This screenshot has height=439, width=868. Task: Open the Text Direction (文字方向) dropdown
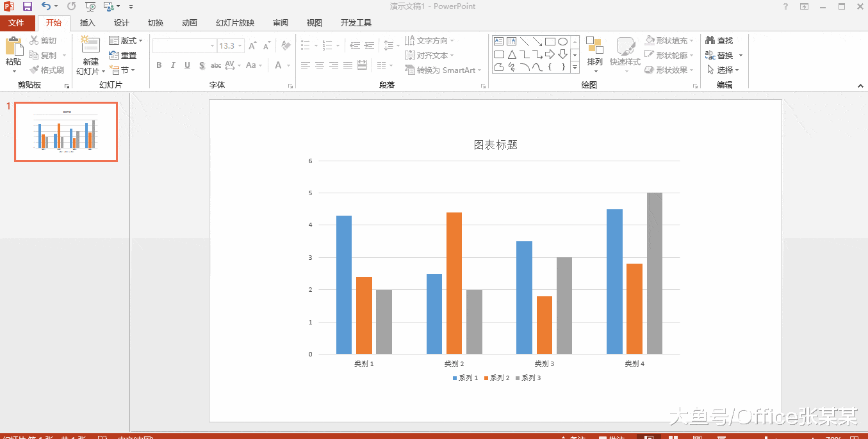pos(430,40)
